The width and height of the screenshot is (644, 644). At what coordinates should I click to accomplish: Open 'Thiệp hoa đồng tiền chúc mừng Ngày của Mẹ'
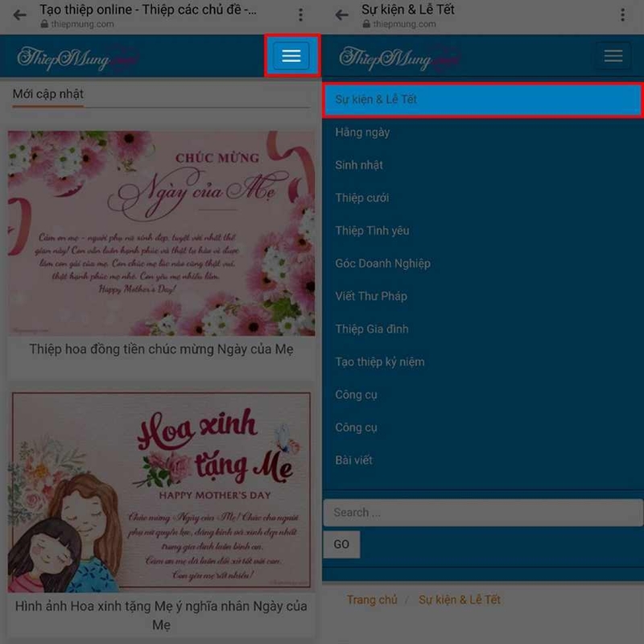tap(161, 349)
